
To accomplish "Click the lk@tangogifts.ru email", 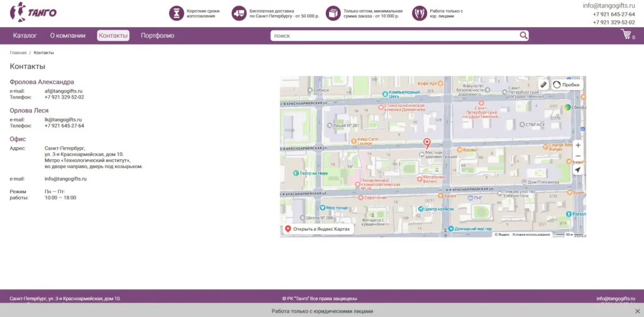I will (x=64, y=120).
